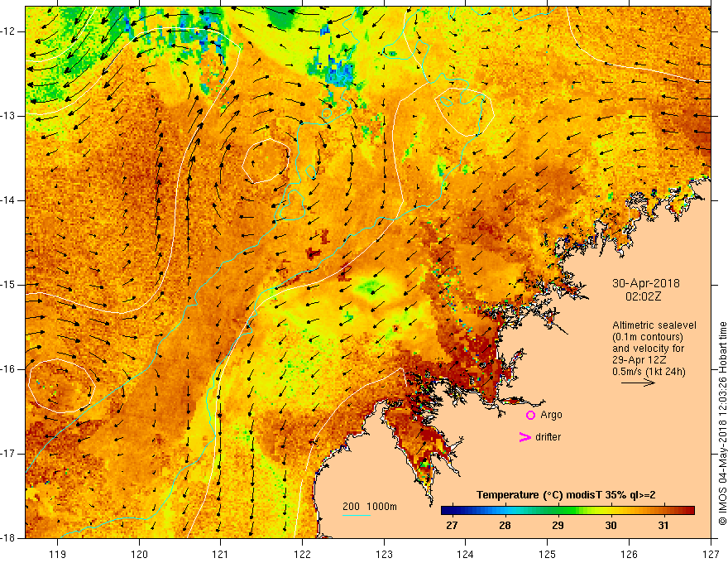The image size is (728, 563).
Task: Click the '30-Apr-2018' date label
Action: [646, 283]
